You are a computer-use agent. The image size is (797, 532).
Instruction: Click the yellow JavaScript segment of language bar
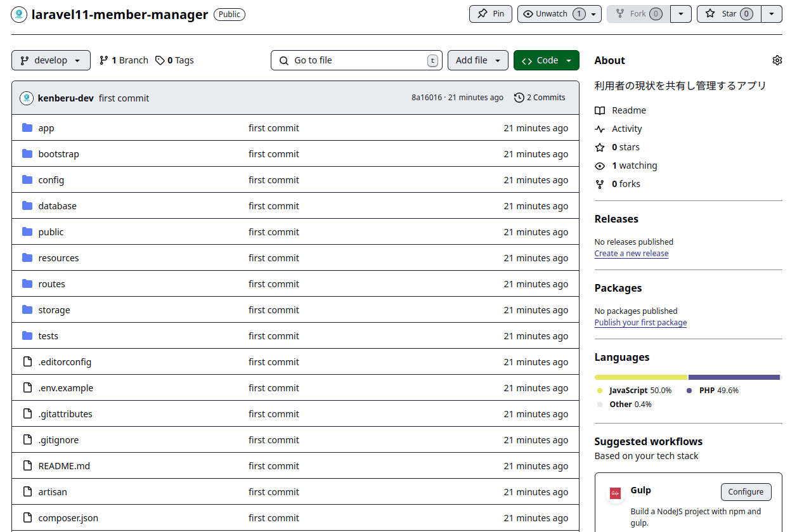[641, 377]
